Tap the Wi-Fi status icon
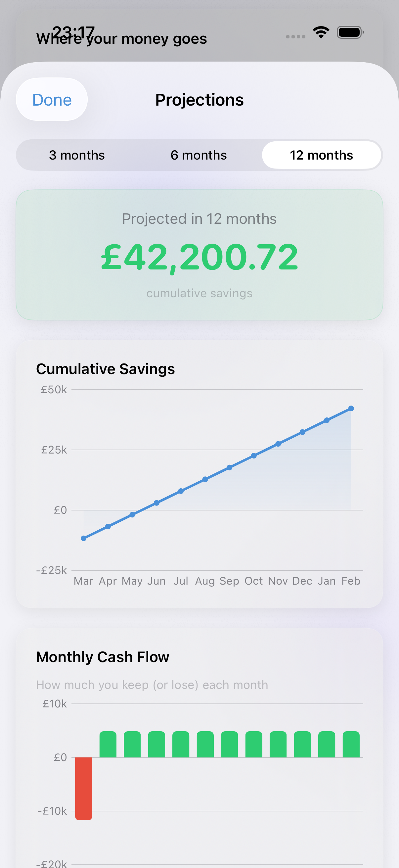 pos(321,32)
